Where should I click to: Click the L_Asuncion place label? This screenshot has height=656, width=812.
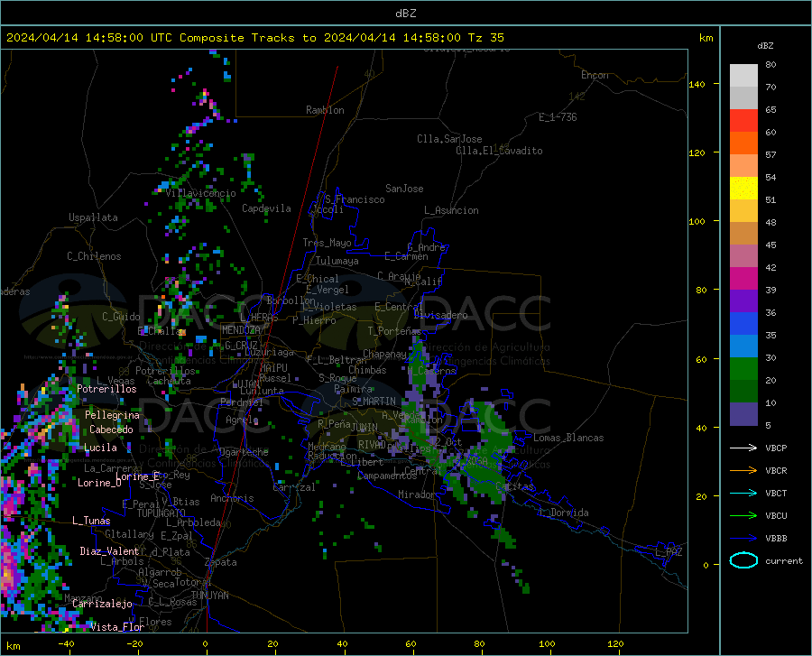451,210
